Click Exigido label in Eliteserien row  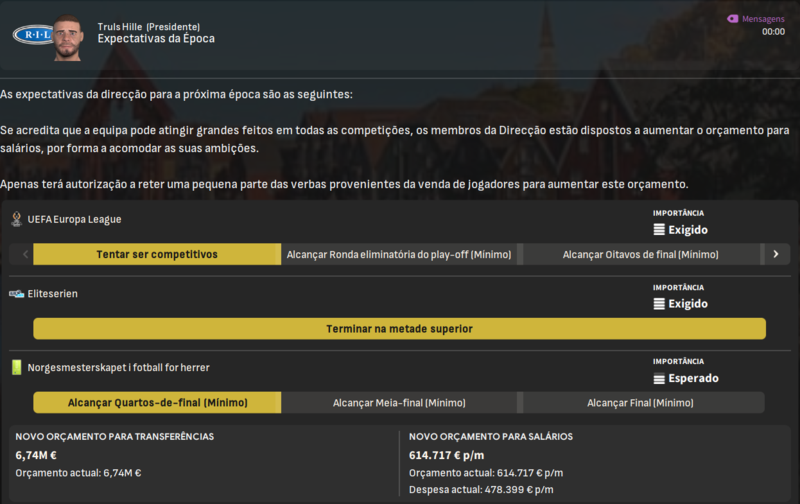pyautogui.click(x=688, y=304)
